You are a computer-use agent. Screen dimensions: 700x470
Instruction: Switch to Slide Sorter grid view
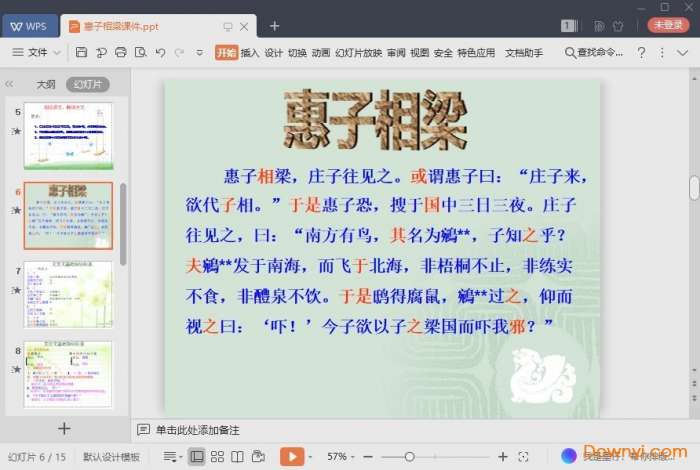click(217, 456)
